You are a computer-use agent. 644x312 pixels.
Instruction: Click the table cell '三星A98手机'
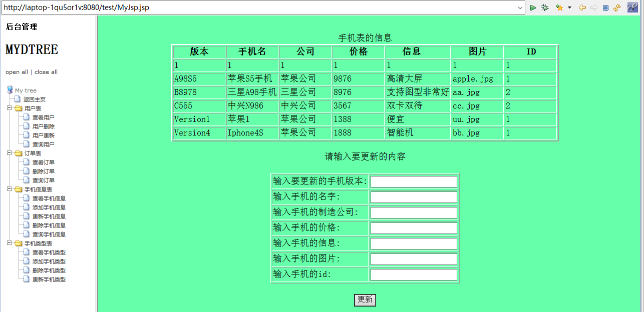point(252,92)
